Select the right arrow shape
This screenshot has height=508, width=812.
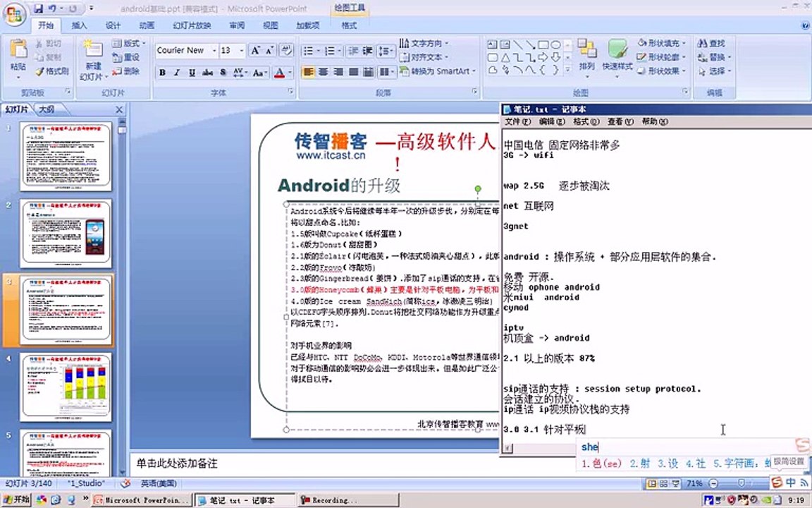tap(543, 57)
